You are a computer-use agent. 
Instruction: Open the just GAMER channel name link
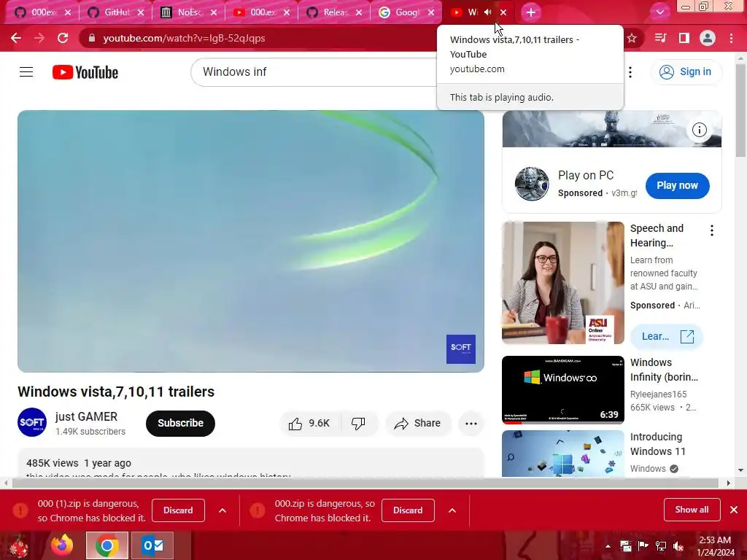86,416
